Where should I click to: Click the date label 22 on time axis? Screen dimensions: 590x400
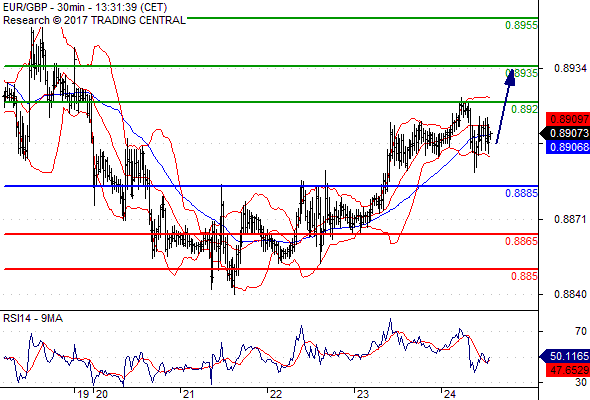[275, 394]
